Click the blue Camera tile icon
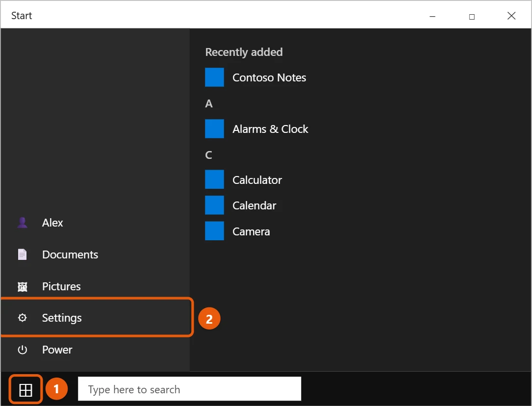This screenshot has width=532, height=406. pos(214,231)
